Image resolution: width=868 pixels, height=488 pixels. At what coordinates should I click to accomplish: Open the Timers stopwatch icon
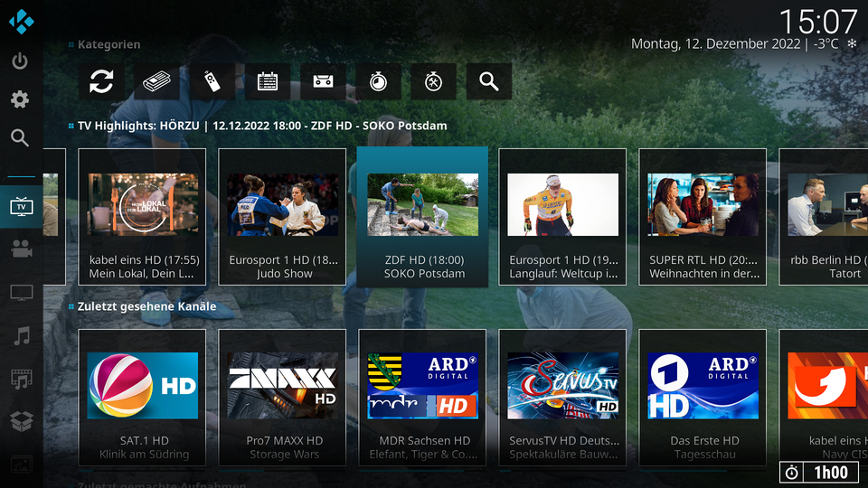378,81
